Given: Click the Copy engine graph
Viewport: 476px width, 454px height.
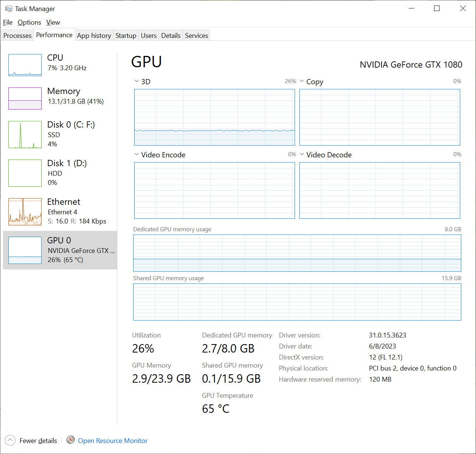Looking at the screenshot, I should point(380,117).
